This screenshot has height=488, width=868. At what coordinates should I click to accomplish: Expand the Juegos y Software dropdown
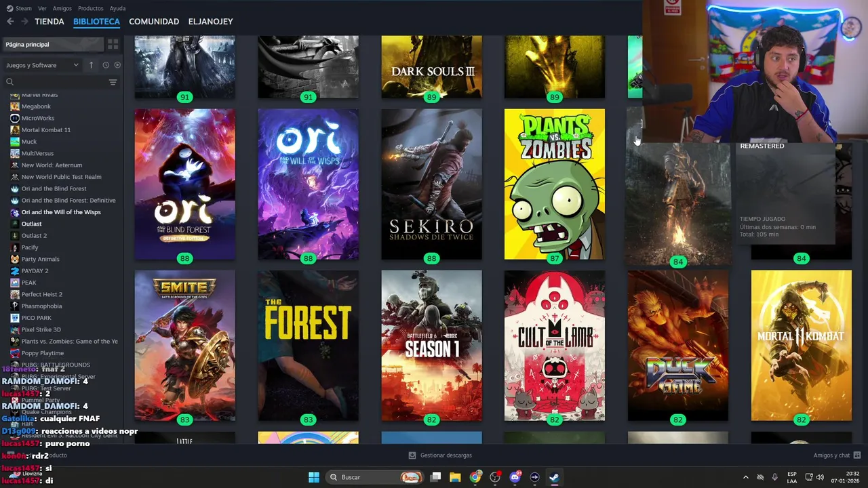click(43, 65)
